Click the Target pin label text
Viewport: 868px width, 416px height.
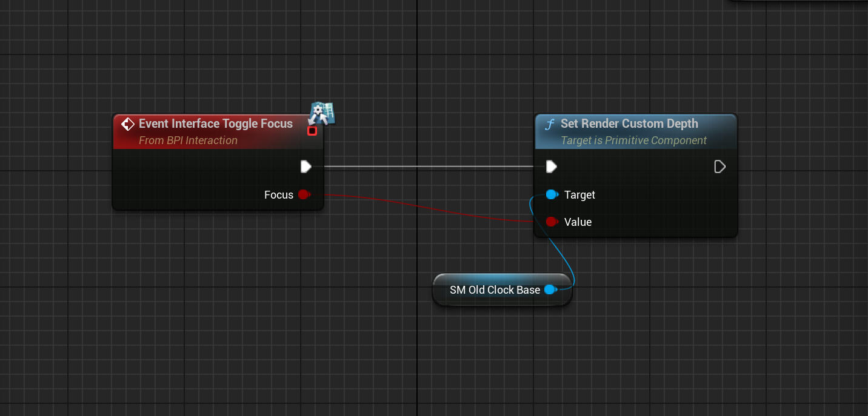point(579,195)
